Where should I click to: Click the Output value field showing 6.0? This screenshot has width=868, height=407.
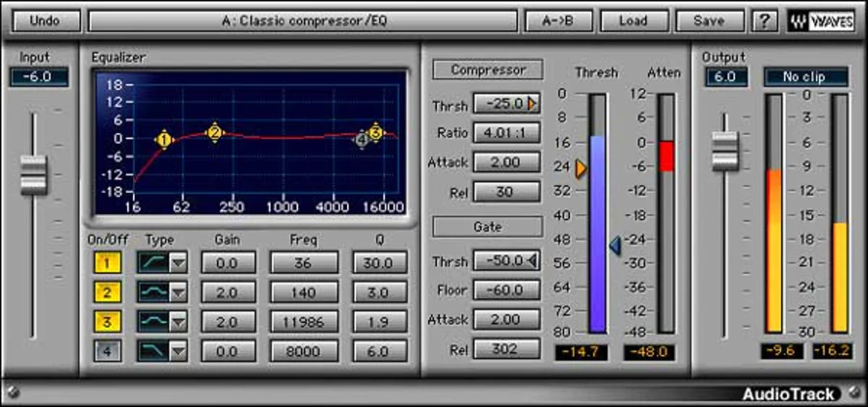coord(726,77)
